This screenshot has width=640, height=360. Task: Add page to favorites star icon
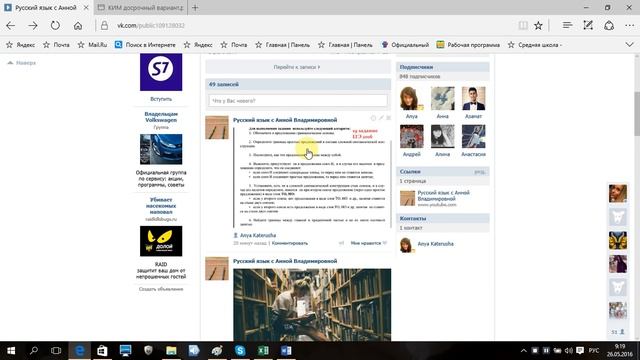(538, 25)
